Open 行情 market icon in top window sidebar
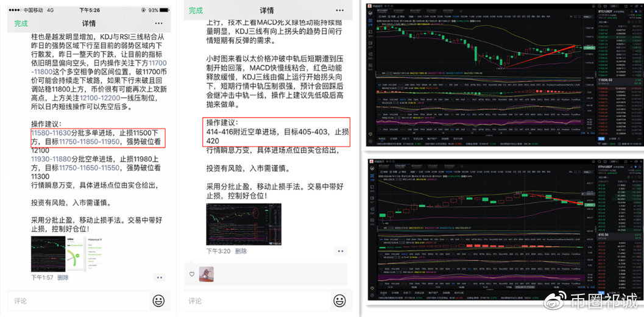 click(x=370, y=22)
